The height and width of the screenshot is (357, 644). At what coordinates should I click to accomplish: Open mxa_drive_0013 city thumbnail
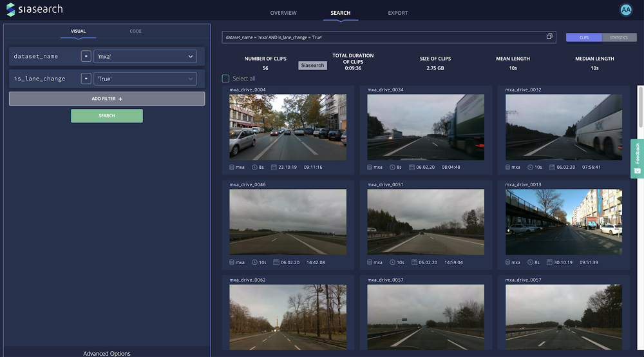pyautogui.click(x=563, y=222)
